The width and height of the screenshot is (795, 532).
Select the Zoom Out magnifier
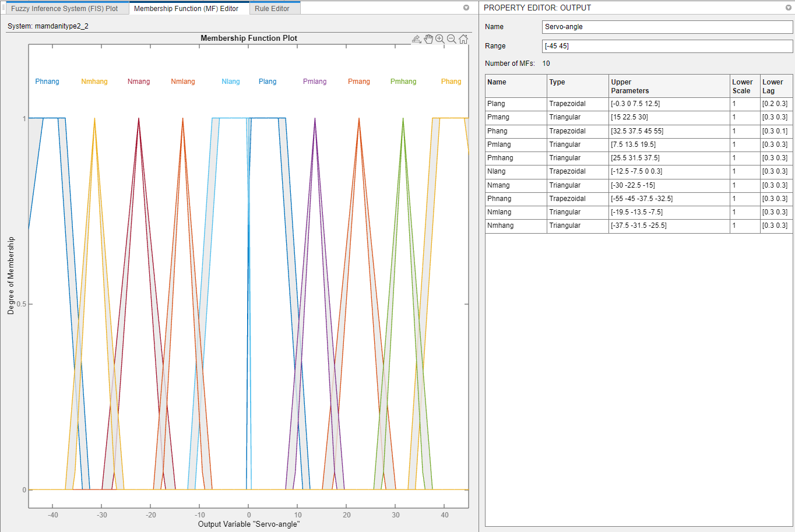[452, 39]
